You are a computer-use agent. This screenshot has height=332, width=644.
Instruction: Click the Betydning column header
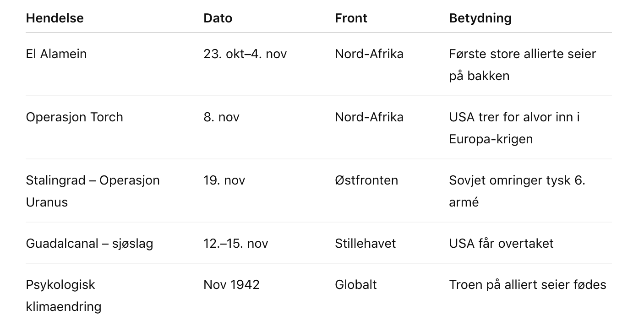coord(480,18)
